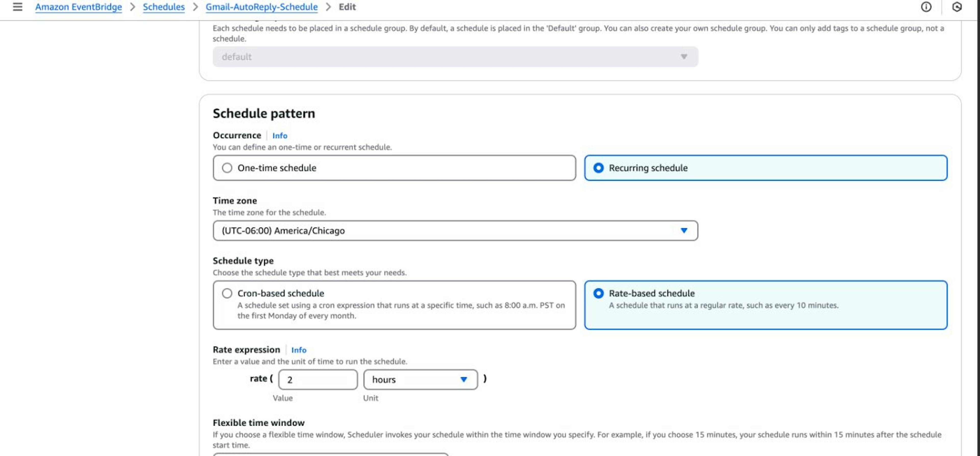
Task: Open the Schedules breadcrumb link
Action: pos(164,7)
